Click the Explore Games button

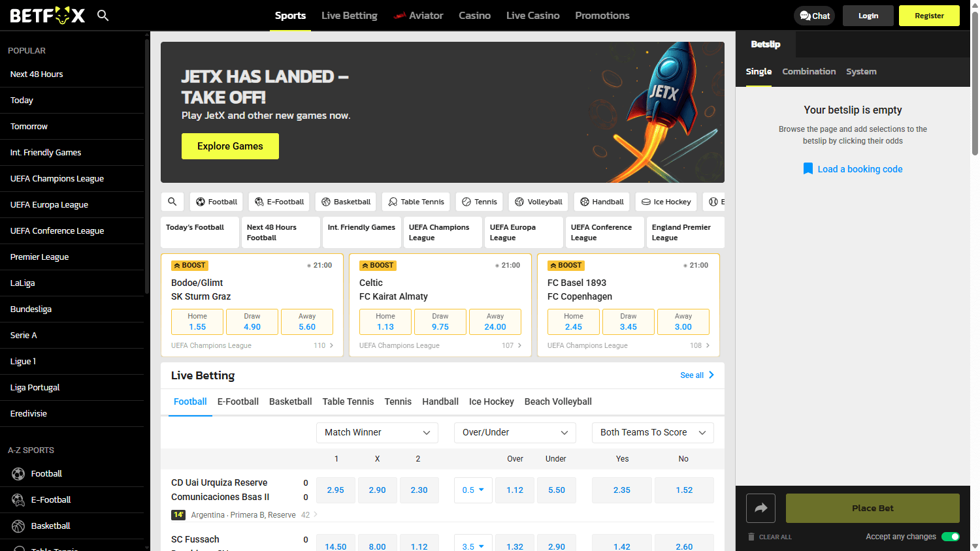(x=230, y=146)
